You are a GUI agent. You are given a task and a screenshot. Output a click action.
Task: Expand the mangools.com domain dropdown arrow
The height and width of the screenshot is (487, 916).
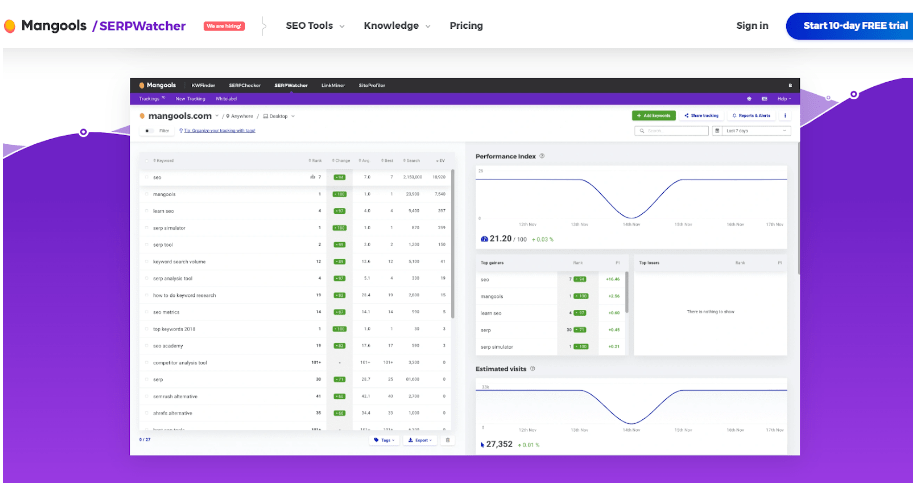point(217,116)
